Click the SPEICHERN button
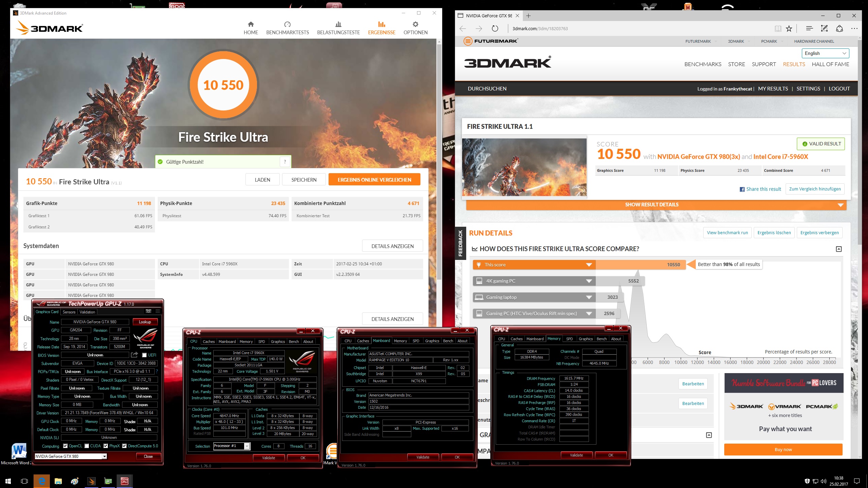Image resolution: width=868 pixels, height=488 pixels. click(304, 180)
